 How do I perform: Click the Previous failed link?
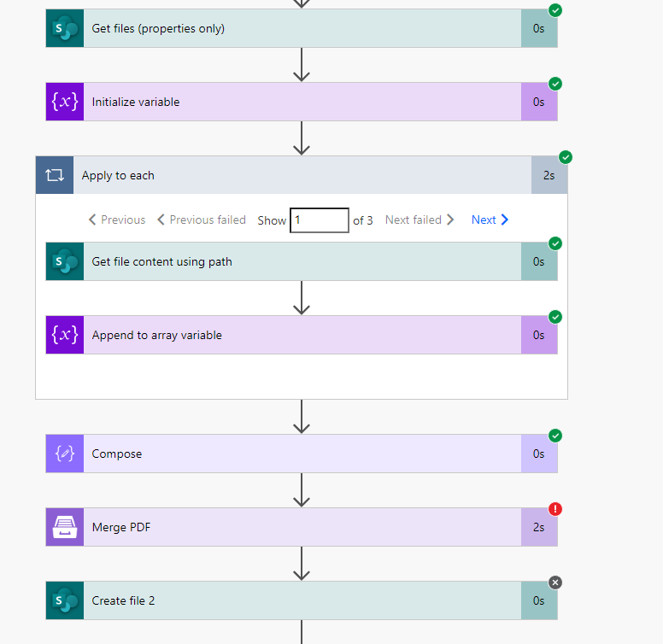tap(202, 220)
